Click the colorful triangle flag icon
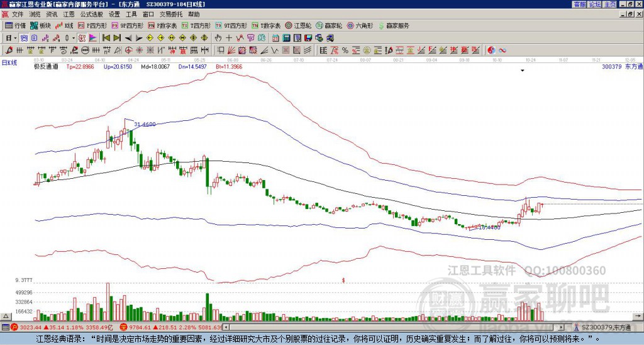 (x=93, y=38)
